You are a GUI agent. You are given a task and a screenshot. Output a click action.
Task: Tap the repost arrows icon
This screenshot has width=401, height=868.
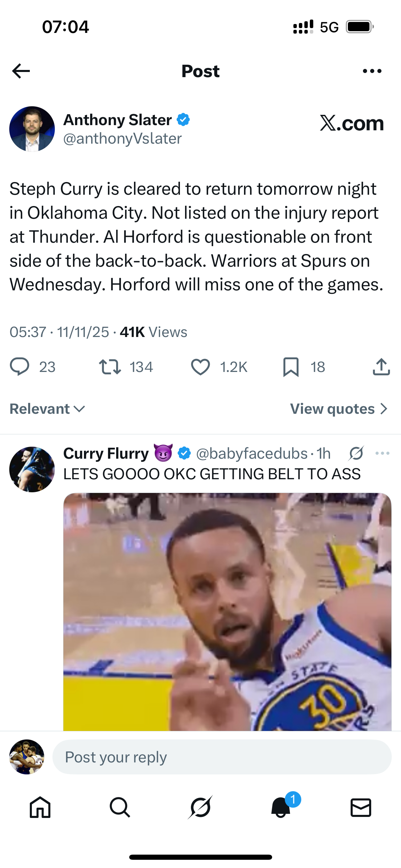pyautogui.click(x=110, y=367)
